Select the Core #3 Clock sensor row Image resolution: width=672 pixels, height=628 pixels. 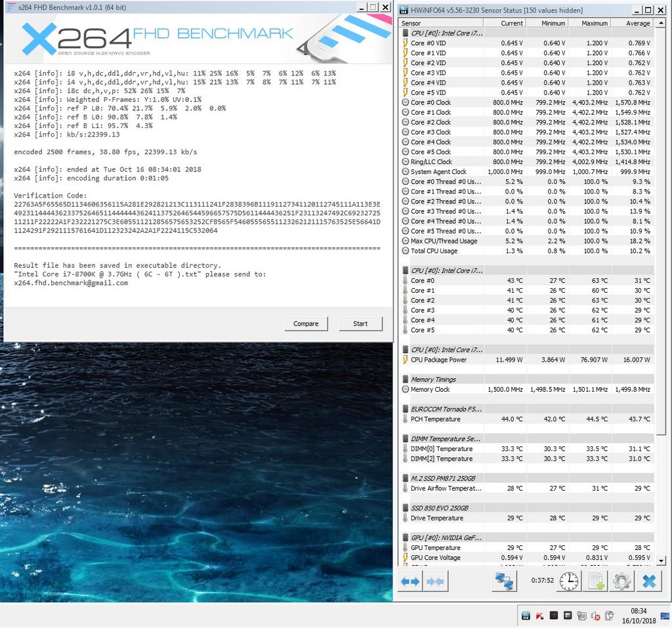(527, 132)
